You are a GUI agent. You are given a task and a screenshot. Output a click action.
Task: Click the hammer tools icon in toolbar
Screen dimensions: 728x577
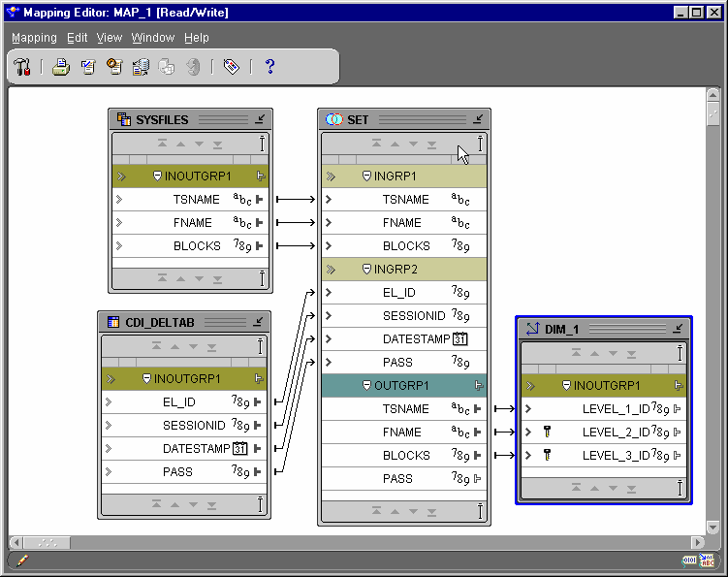[22, 67]
